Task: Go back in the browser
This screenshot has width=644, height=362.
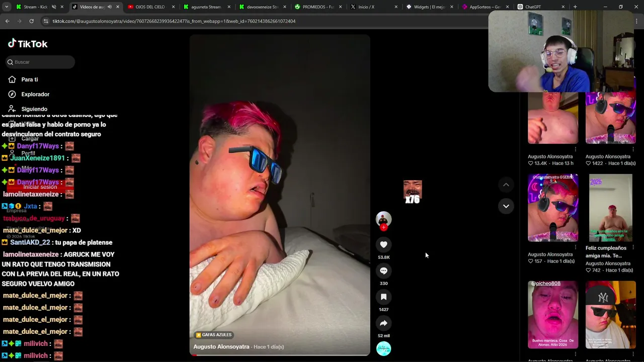Action: point(8,21)
